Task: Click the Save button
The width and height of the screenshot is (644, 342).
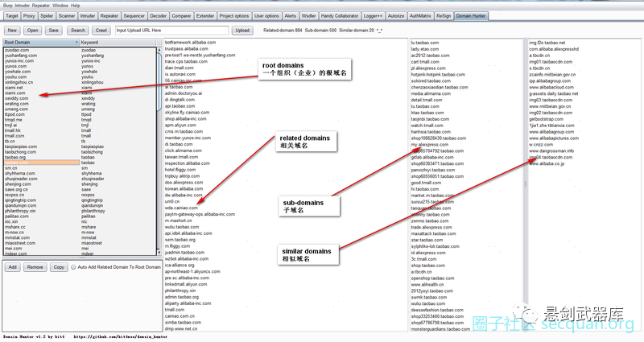Action: tap(53, 31)
